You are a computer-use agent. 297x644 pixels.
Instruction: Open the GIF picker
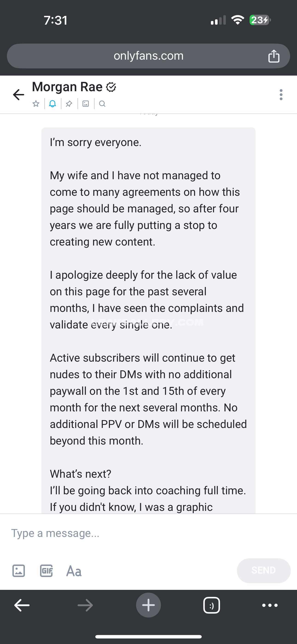(x=46, y=571)
